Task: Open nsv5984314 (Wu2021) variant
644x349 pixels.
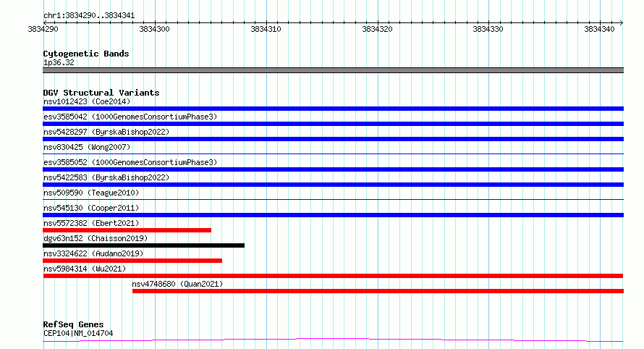Action: click(85, 269)
